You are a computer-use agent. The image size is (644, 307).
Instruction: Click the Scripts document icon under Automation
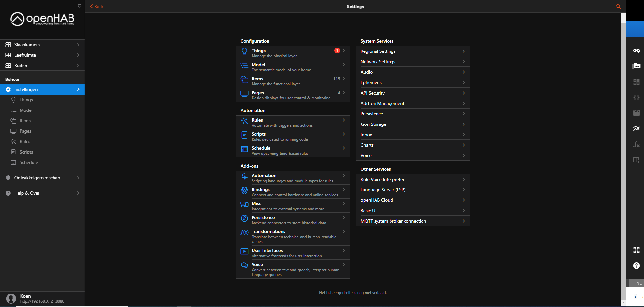(x=244, y=135)
